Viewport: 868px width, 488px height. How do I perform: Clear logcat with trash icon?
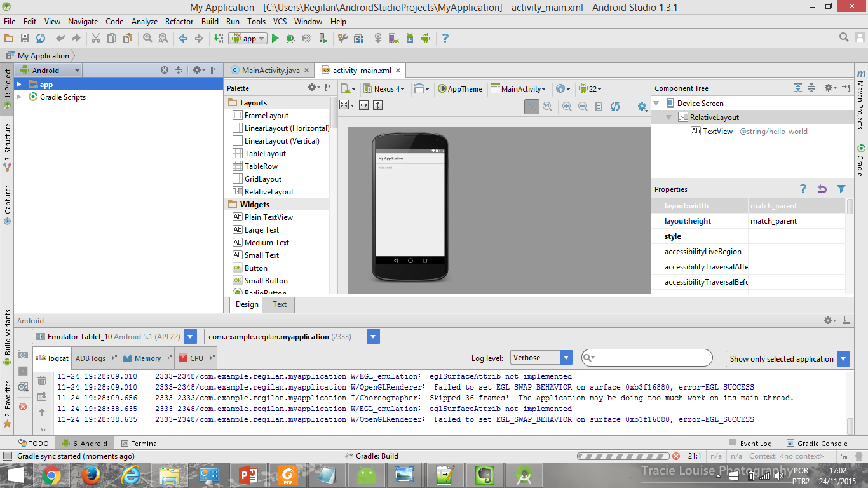tap(42, 381)
